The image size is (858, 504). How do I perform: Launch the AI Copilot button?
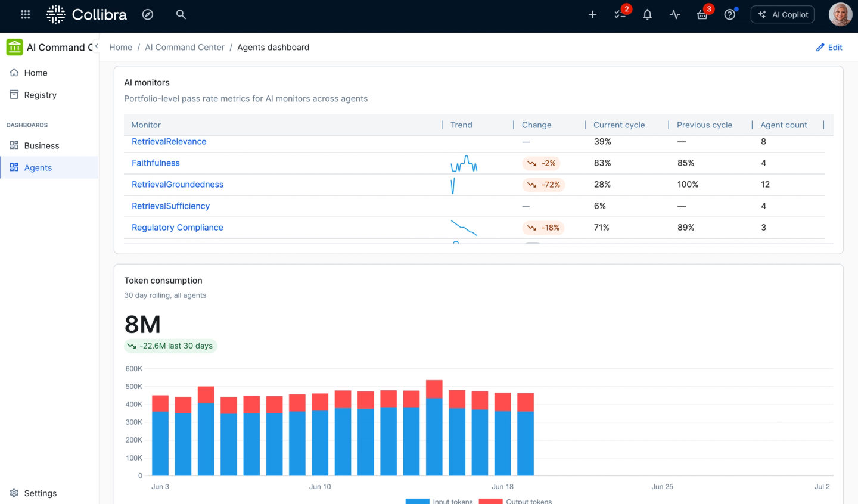[783, 14]
